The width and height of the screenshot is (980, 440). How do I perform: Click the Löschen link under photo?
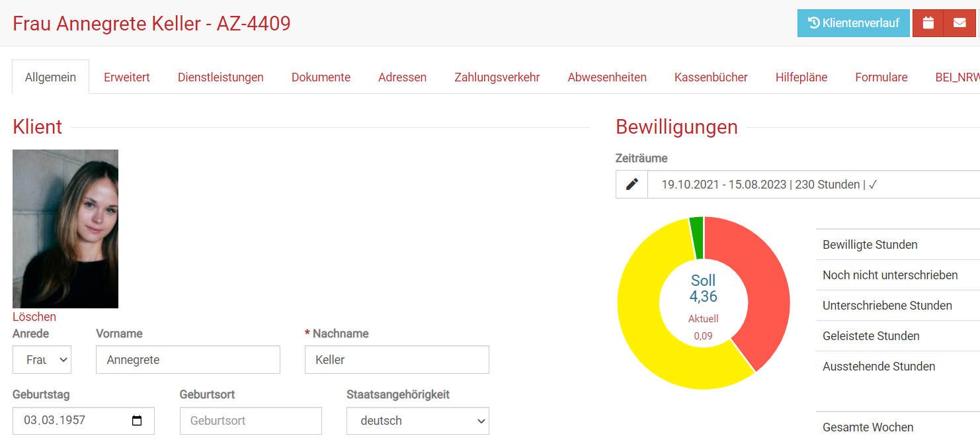click(x=34, y=317)
